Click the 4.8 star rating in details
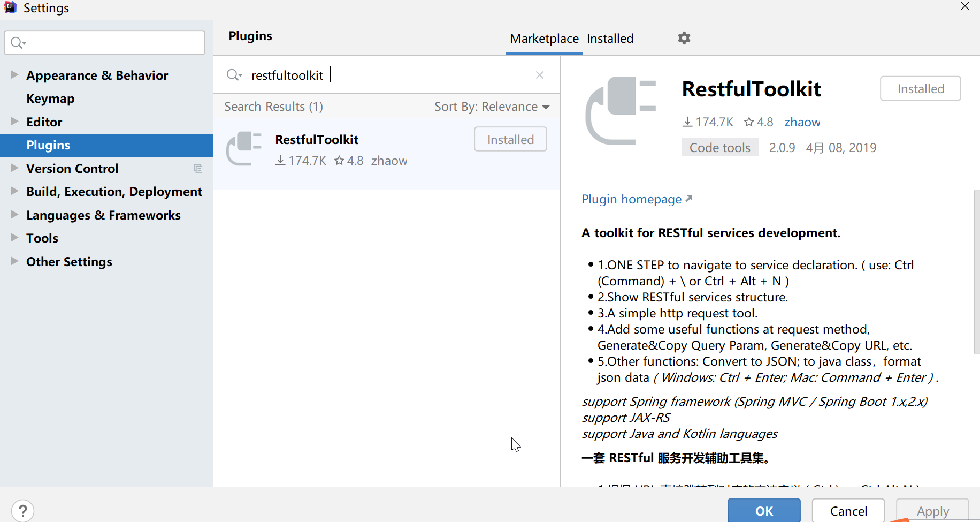 click(x=759, y=122)
